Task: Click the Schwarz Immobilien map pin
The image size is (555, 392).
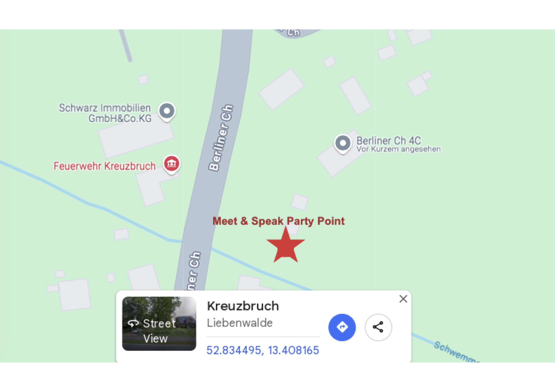Action: click(x=167, y=112)
